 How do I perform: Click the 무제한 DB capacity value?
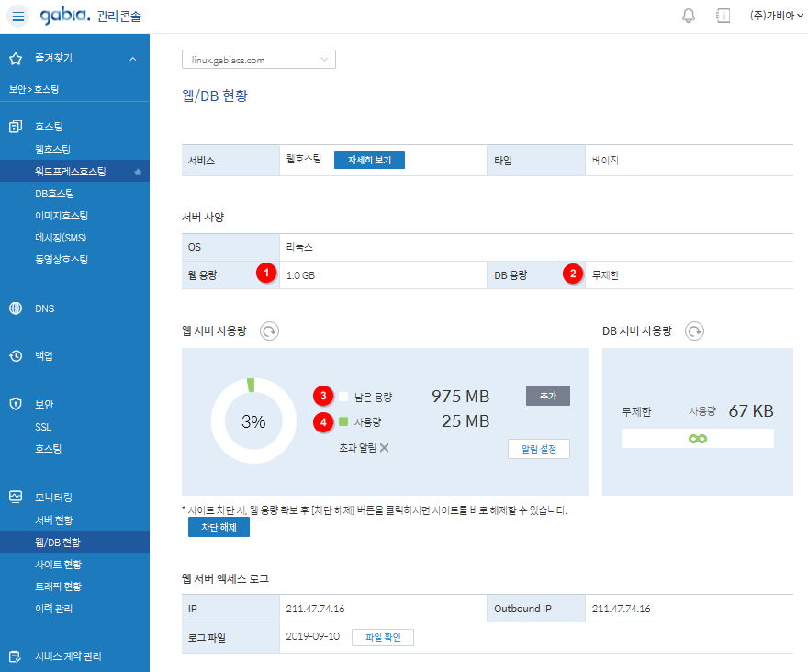pyautogui.click(x=605, y=275)
